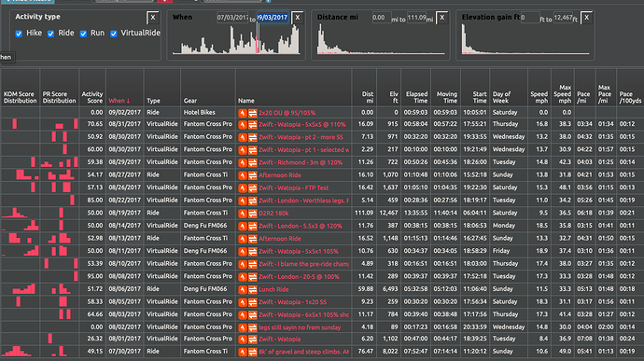Open Strava icon for 8k' of gravel row

click(x=243, y=353)
